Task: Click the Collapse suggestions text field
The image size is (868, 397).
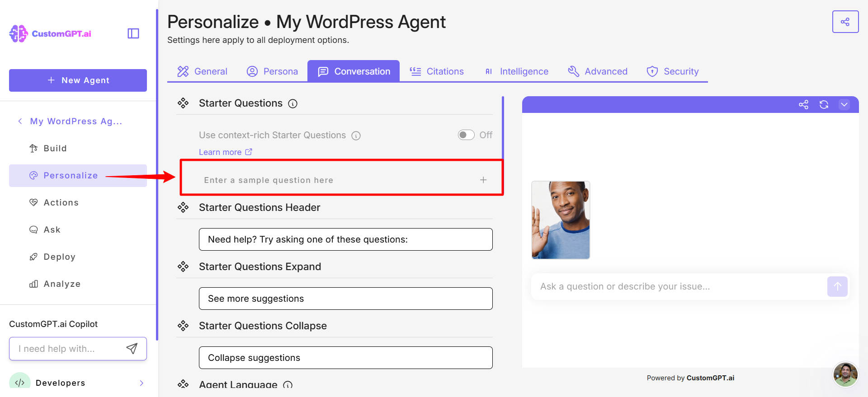Action: (346, 358)
